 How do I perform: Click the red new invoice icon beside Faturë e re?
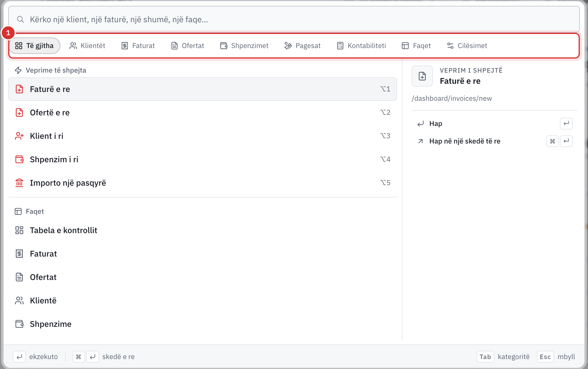[19, 89]
